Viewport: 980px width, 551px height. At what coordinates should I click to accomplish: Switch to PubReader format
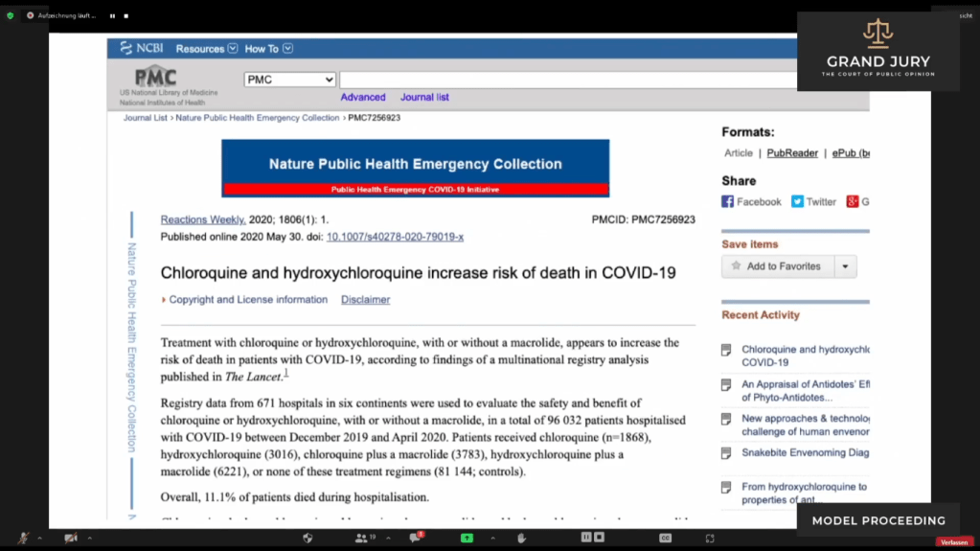[792, 153]
